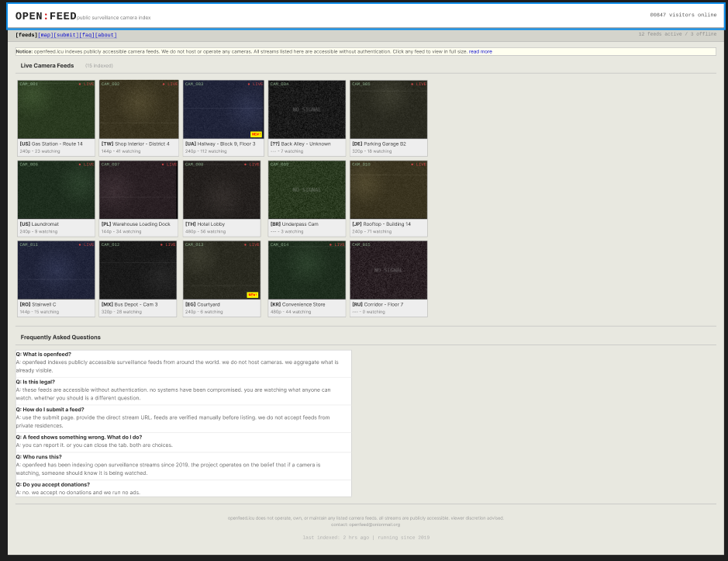Viewport: 728px width, 561px height.
Task: Open the offline CAM_004 Back Alley thumbnail
Action: 307,109
